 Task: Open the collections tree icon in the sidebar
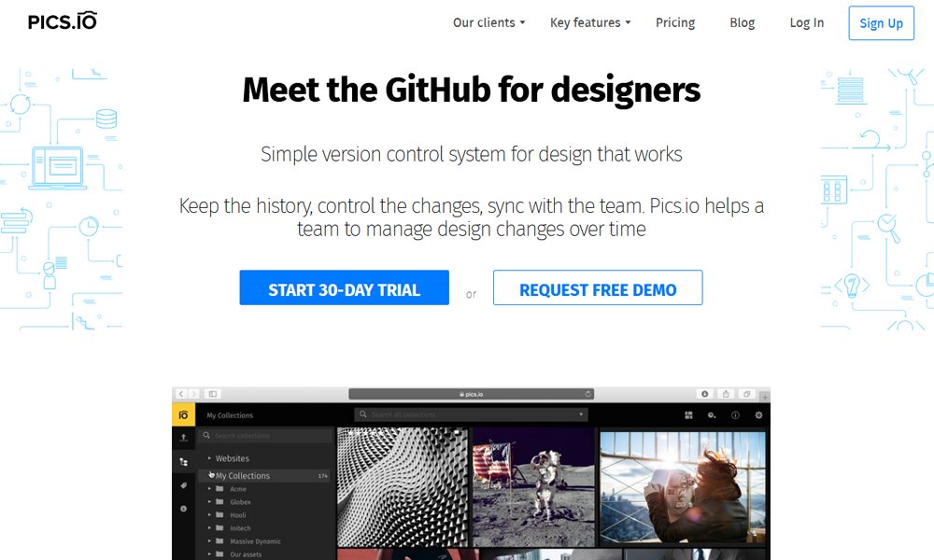[x=183, y=461]
